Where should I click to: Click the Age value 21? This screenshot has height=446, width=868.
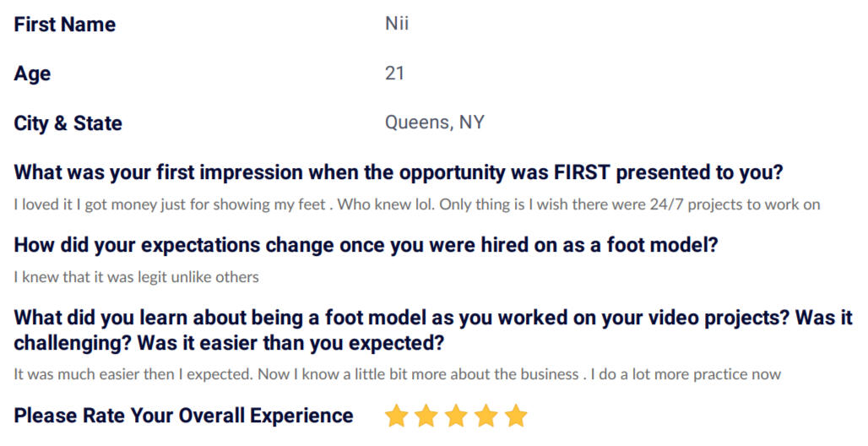pos(394,73)
